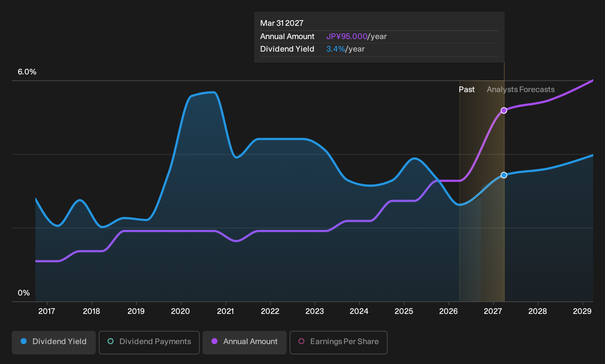The height and width of the screenshot is (364, 605).
Task: Click the Analysts Forecasts label
Action: point(521,90)
